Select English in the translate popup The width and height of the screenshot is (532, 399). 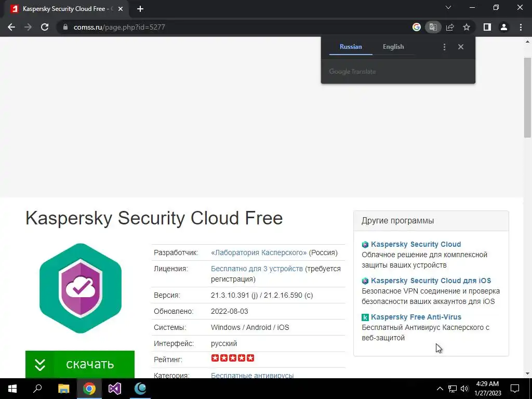[x=393, y=47]
